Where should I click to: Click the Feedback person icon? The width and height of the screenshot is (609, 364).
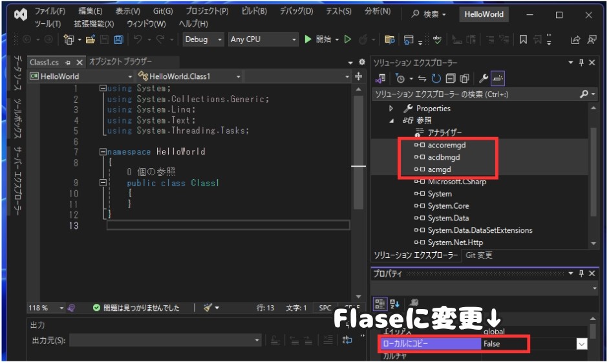(x=592, y=39)
